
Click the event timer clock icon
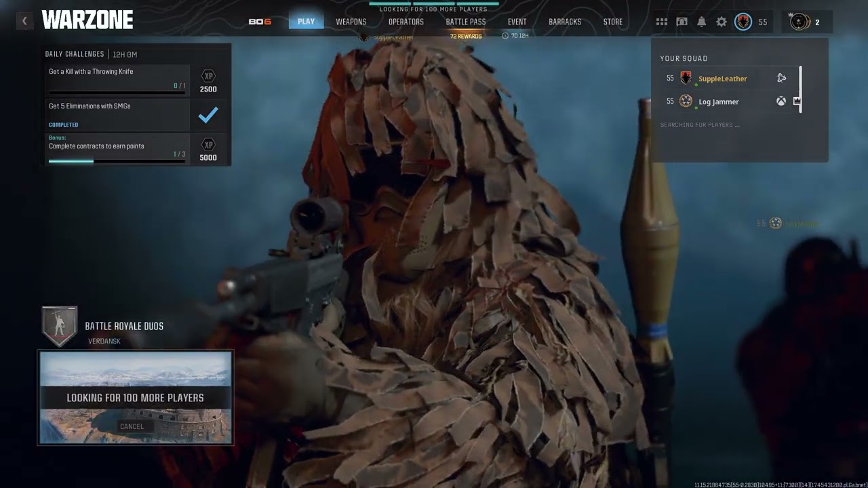pos(505,36)
